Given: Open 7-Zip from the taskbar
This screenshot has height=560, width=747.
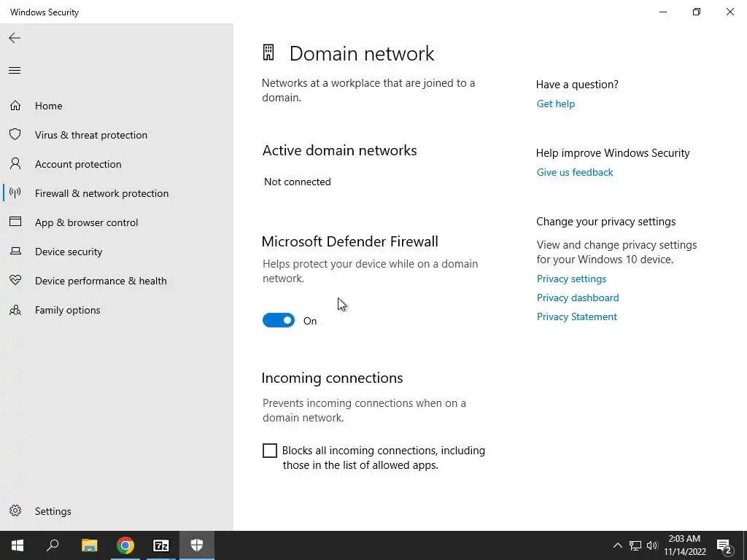Looking at the screenshot, I should tap(161, 545).
